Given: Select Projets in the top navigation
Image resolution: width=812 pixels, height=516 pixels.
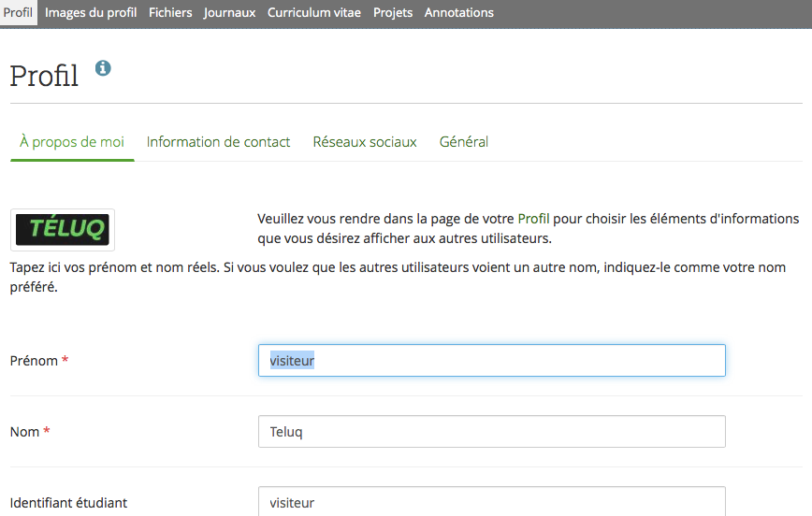Looking at the screenshot, I should pyautogui.click(x=393, y=12).
